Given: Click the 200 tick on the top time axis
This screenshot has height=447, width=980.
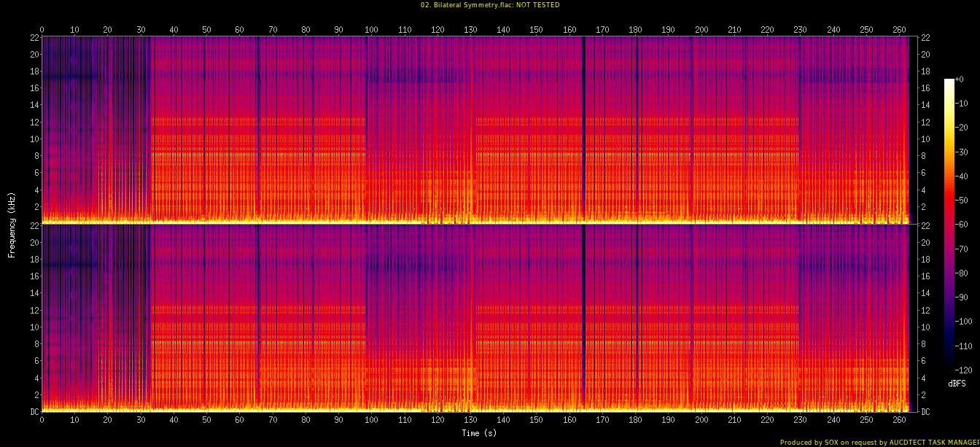Looking at the screenshot, I should pyautogui.click(x=701, y=29).
